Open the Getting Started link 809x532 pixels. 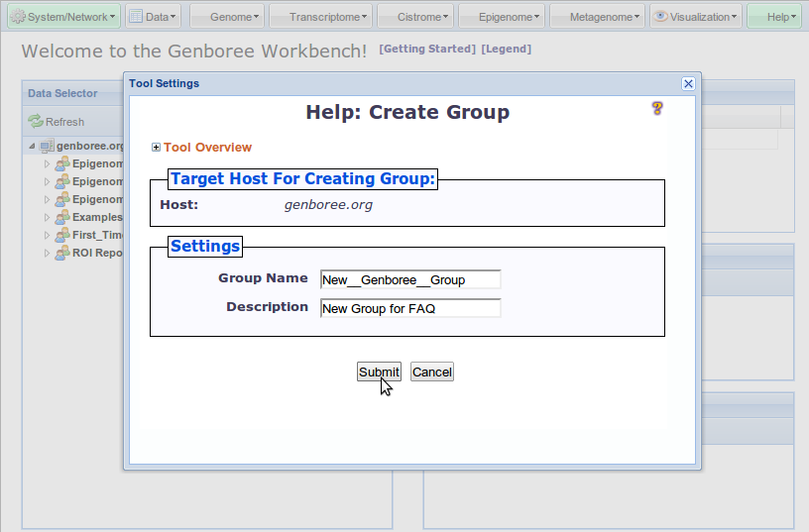click(427, 49)
